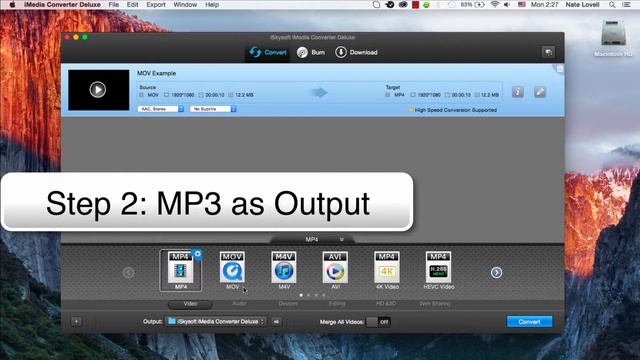The width and height of the screenshot is (640, 360).
Task: Switch to the Download tab
Action: (356, 52)
